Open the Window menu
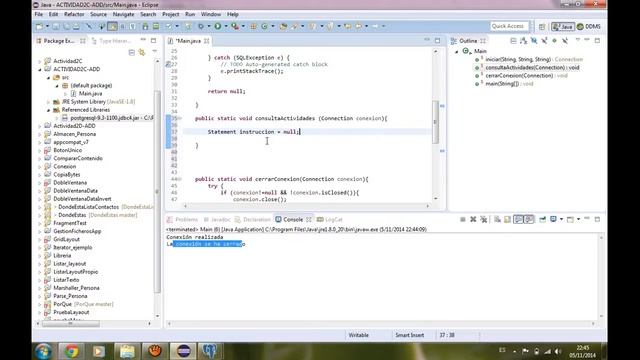Viewport: 640px width, 360px height. pyautogui.click(x=211, y=14)
